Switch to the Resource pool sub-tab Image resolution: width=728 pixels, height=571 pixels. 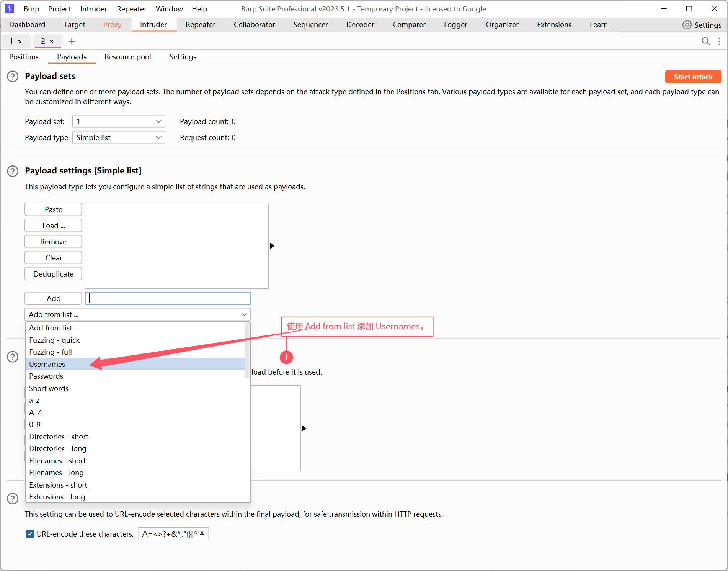point(128,57)
